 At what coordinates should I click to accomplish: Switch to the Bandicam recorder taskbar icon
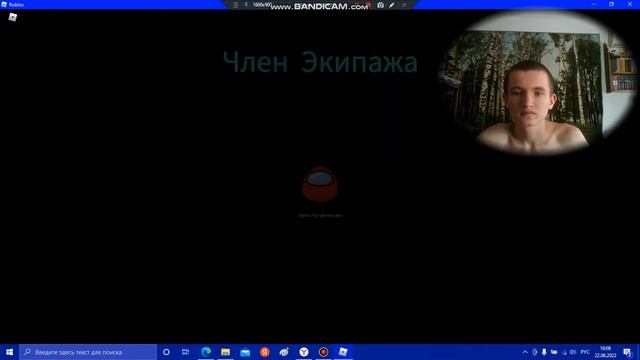(x=323, y=352)
